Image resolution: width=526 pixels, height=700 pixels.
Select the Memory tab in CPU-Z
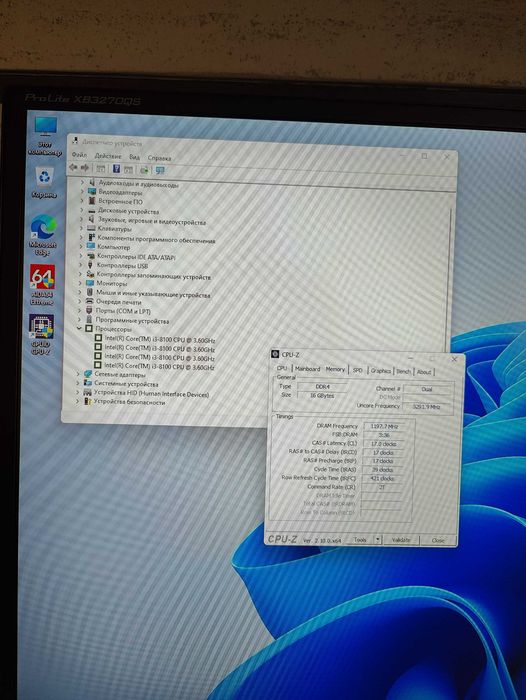(335, 369)
